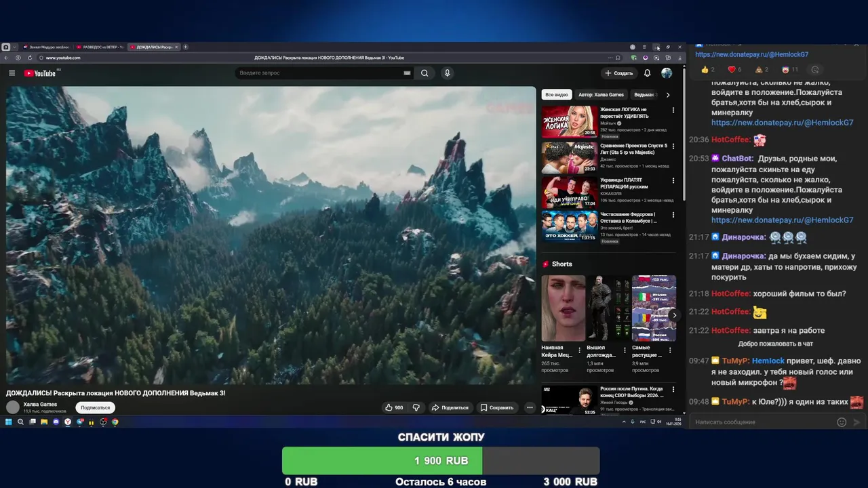Open the donatepay link at chat top

[751, 54]
